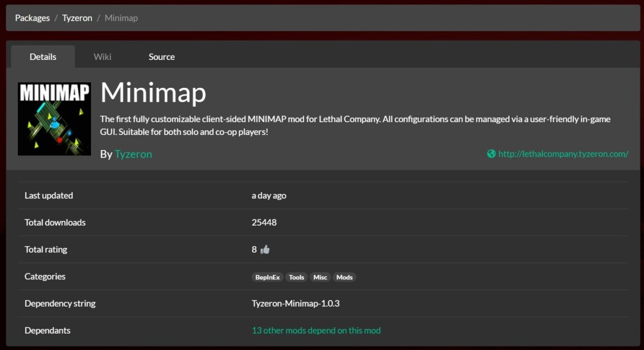Go to Packages in the breadcrumb
644x350 pixels.
click(32, 18)
